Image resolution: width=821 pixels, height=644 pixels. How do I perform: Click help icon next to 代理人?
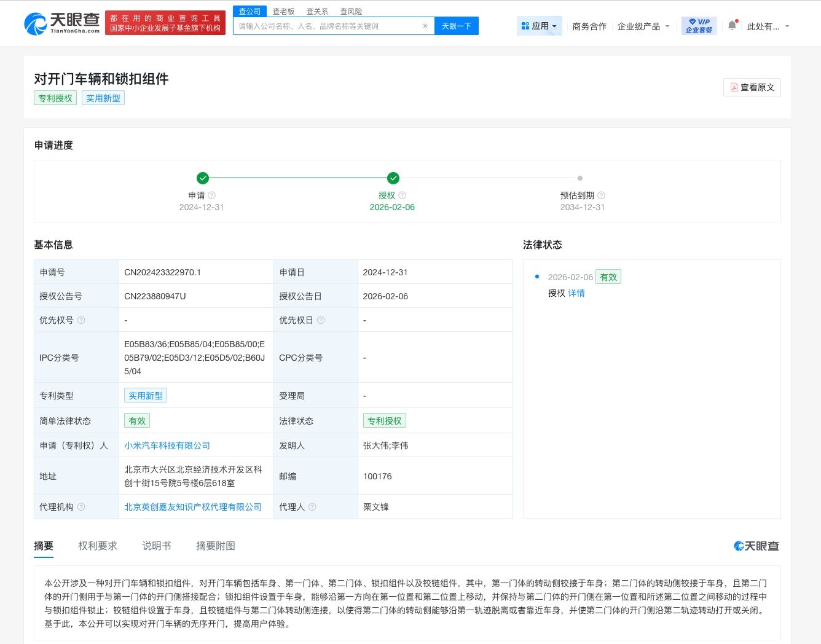click(x=312, y=507)
